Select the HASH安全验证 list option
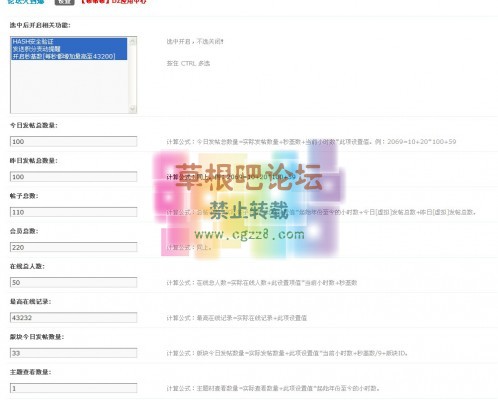The width and height of the screenshot is (498, 400). (x=69, y=41)
